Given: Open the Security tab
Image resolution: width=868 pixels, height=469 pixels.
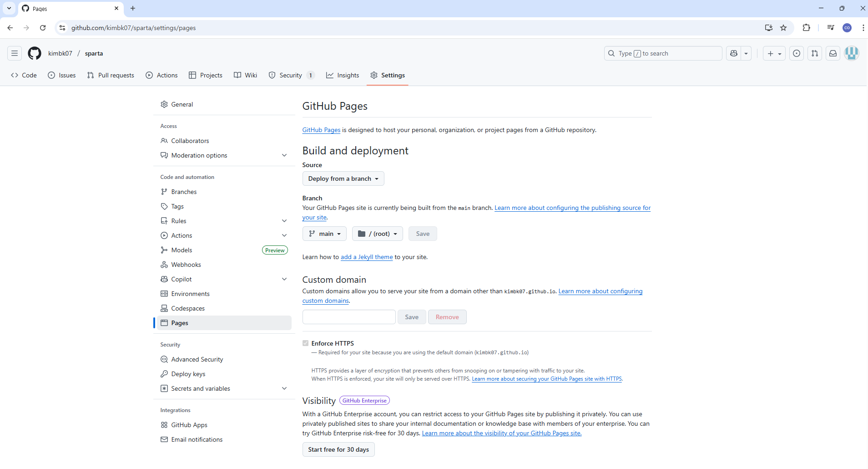Looking at the screenshot, I should [291, 75].
